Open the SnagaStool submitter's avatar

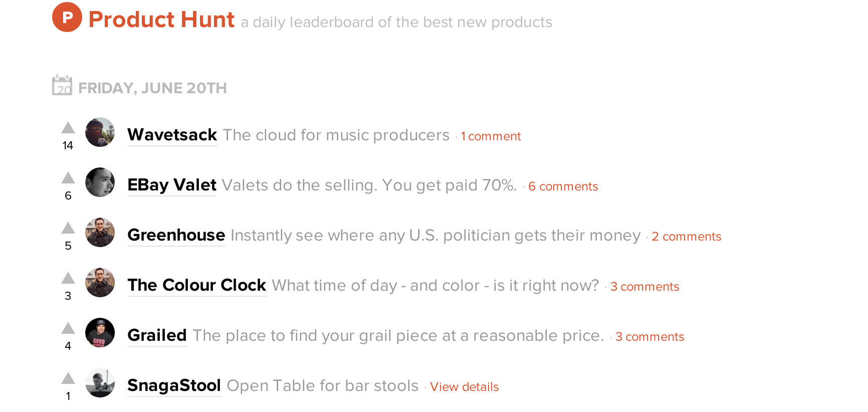pos(100,383)
